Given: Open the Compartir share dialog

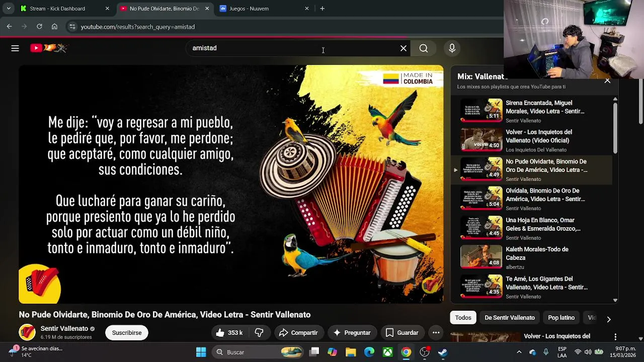Looking at the screenshot, I should pyautogui.click(x=298, y=333).
